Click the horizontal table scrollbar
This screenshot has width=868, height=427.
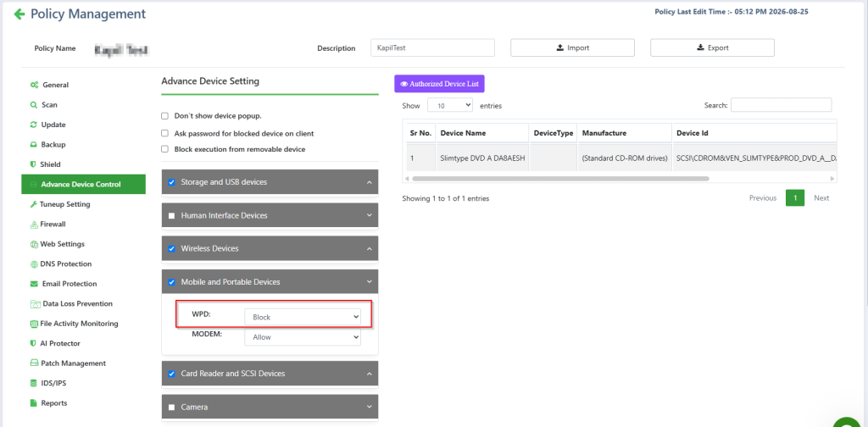pyautogui.click(x=560, y=179)
